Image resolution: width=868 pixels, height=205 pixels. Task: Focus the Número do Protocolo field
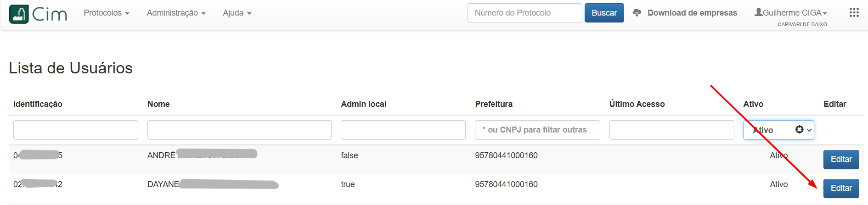pyautogui.click(x=524, y=13)
